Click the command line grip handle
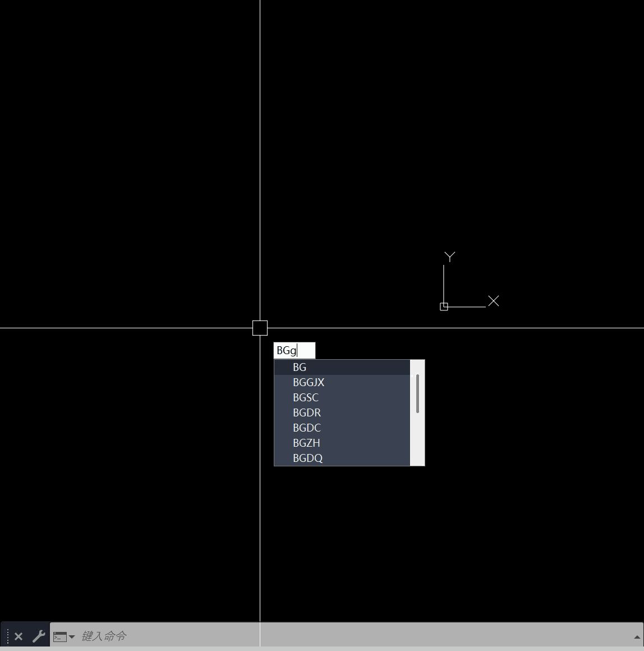Viewport: 644px width, 651px height. 7,636
